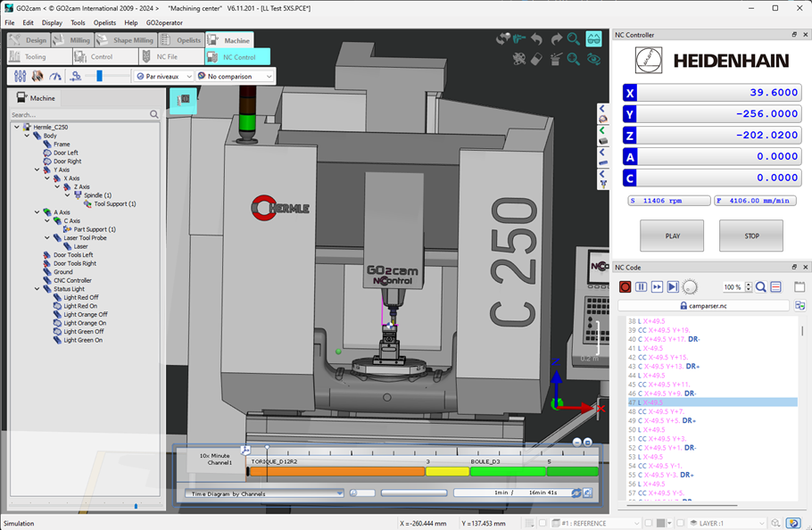Click the orange TORIQUE_D12R2 timeline bar
The image size is (812, 530).
336,471
